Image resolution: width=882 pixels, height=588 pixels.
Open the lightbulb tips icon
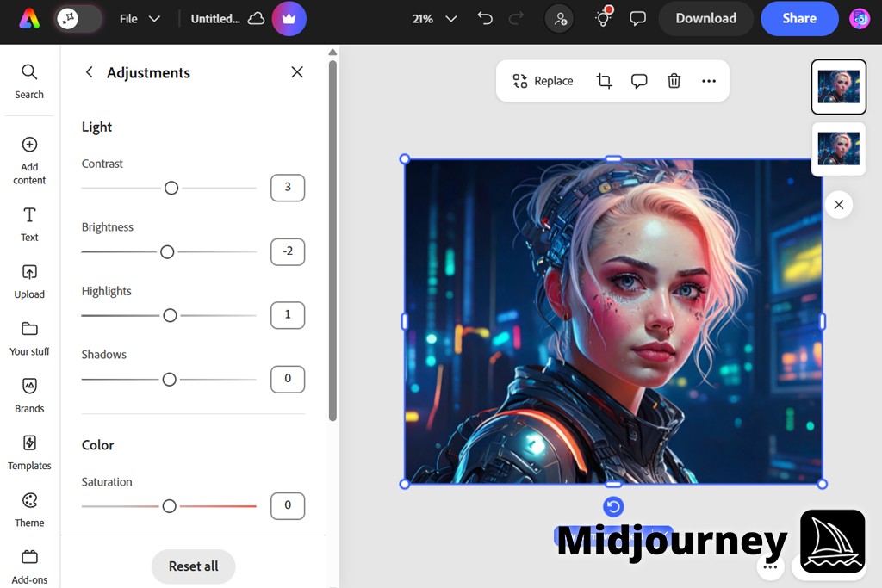[604, 17]
